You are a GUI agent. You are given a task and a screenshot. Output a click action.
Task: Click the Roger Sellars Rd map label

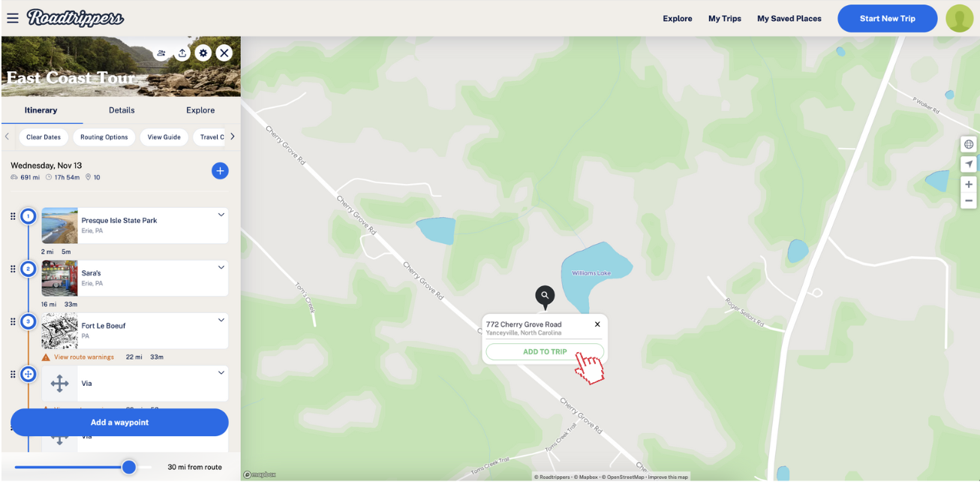point(744,312)
